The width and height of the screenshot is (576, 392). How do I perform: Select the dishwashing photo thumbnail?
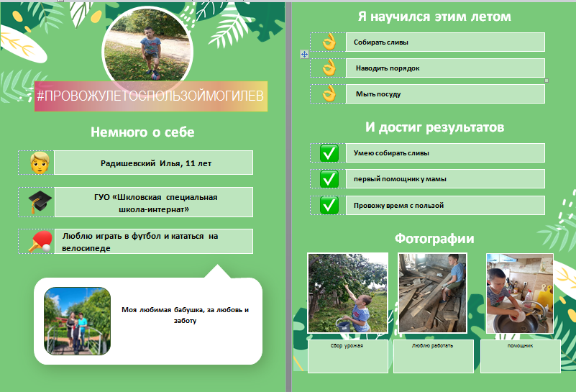520,293
